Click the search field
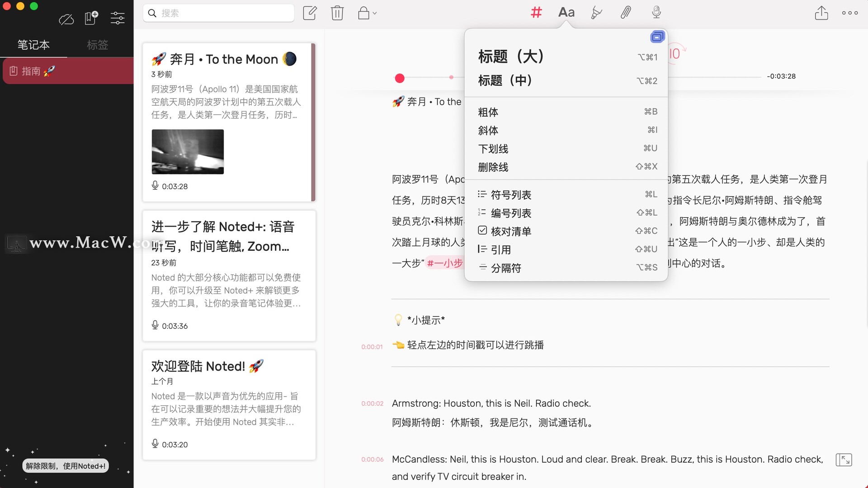868x488 pixels. (219, 13)
